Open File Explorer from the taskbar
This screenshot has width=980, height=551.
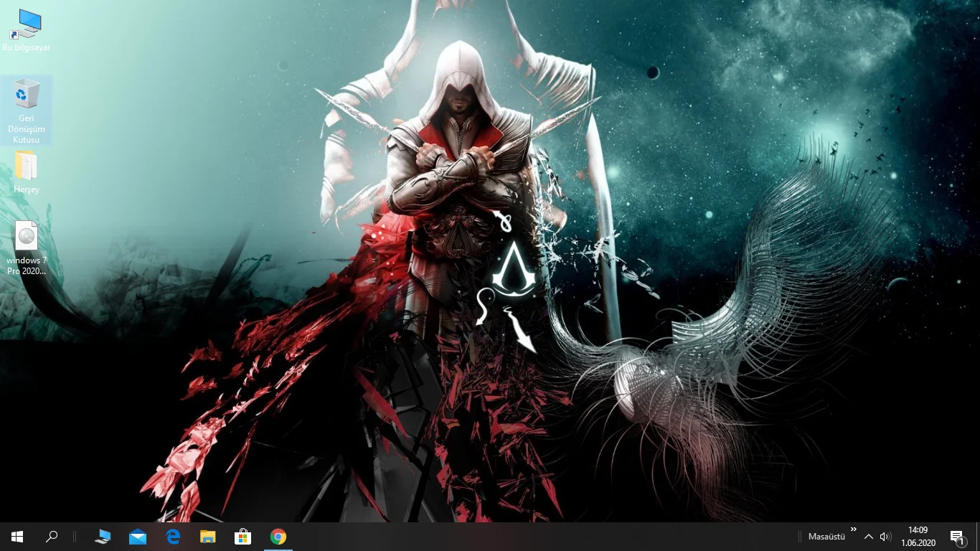tap(208, 537)
